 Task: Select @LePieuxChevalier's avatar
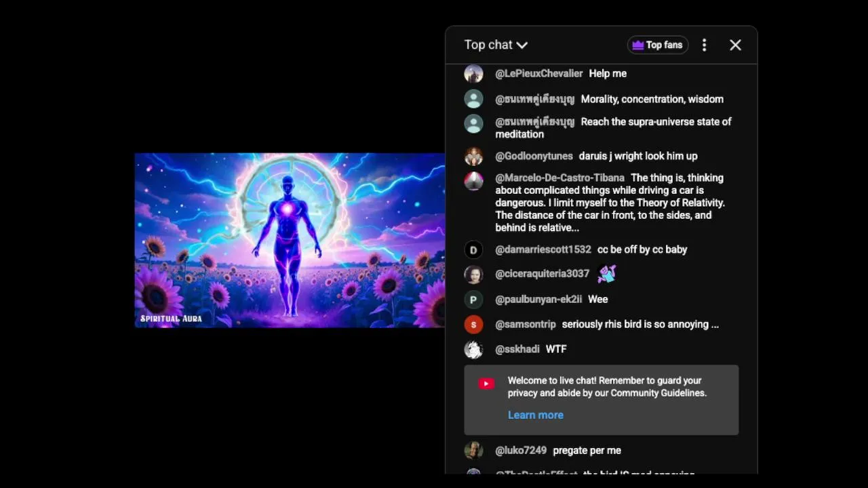tap(473, 74)
